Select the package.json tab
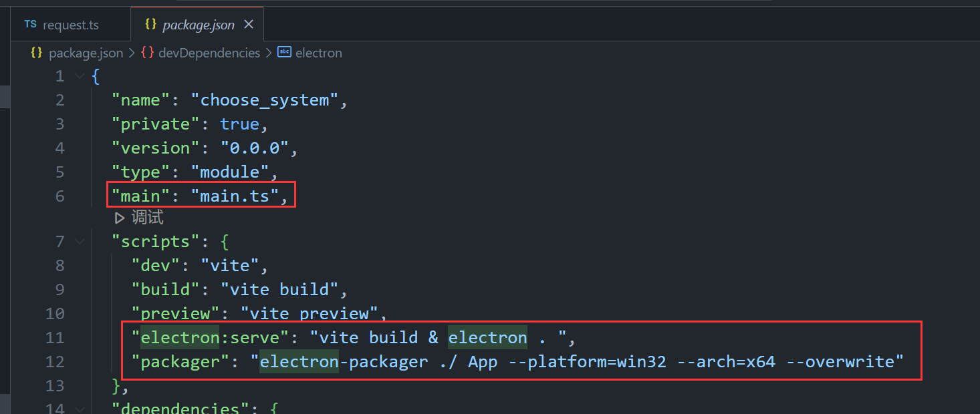Screen dimensions: 980x414 (x=197, y=24)
